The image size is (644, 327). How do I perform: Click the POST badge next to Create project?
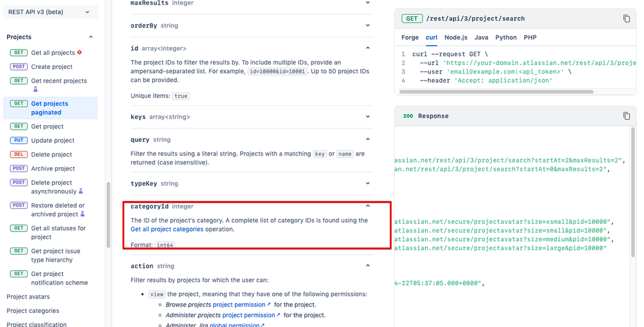(x=19, y=66)
